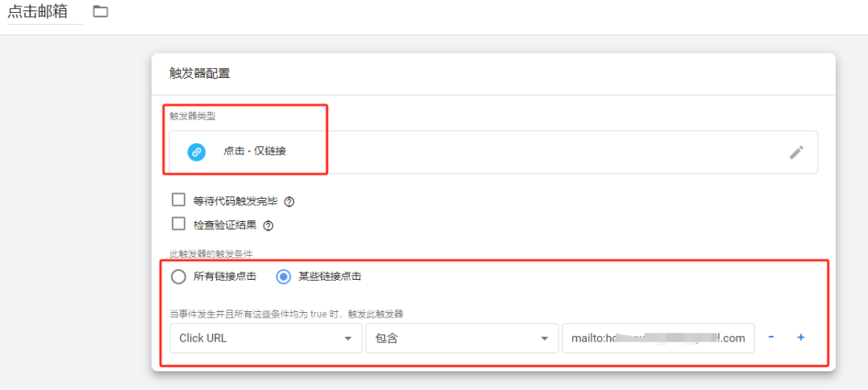Open the folder icon beside trigger name
The image size is (868, 390).
coord(100,11)
